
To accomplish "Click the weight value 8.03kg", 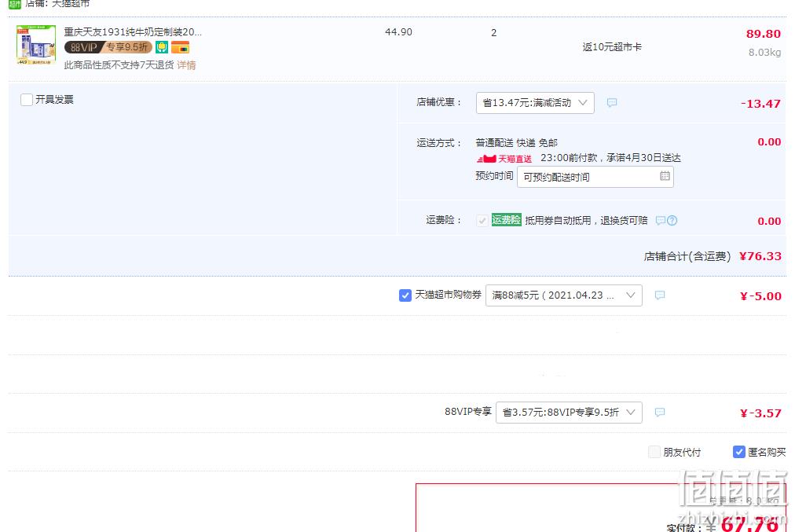I will (764, 52).
